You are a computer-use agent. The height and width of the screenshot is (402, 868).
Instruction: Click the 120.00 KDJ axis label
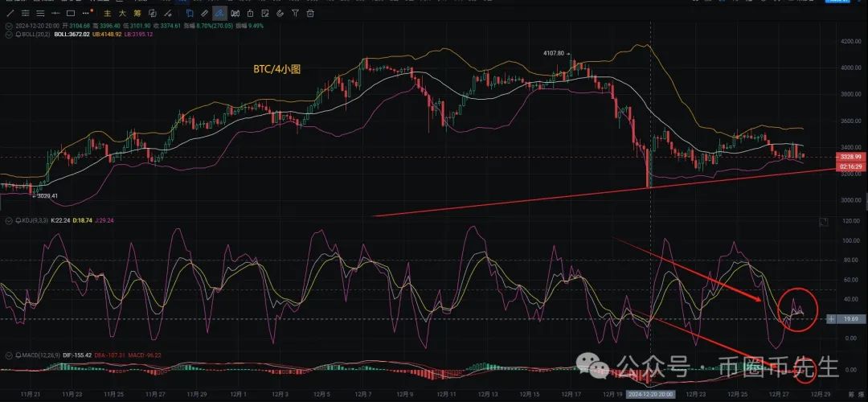853,221
